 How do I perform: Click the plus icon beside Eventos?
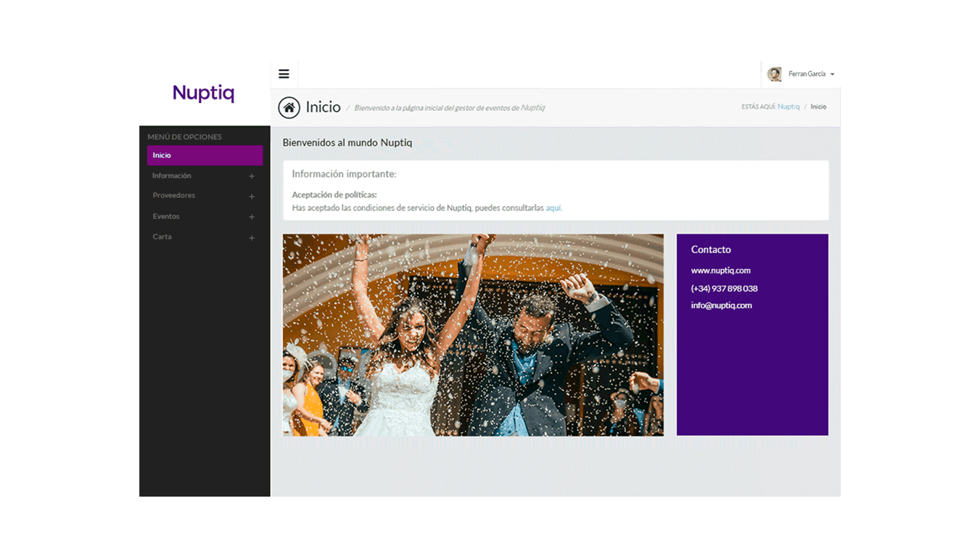click(x=252, y=216)
